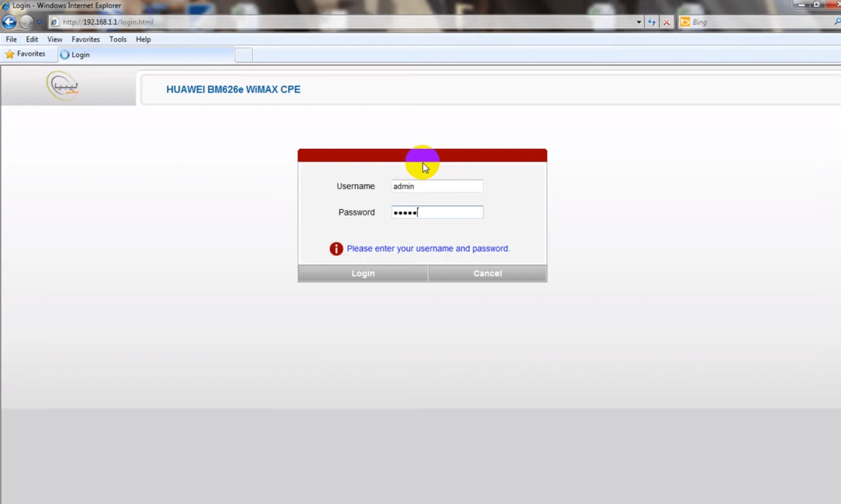Click the Password label
The image size is (841, 504).
(356, 212)
